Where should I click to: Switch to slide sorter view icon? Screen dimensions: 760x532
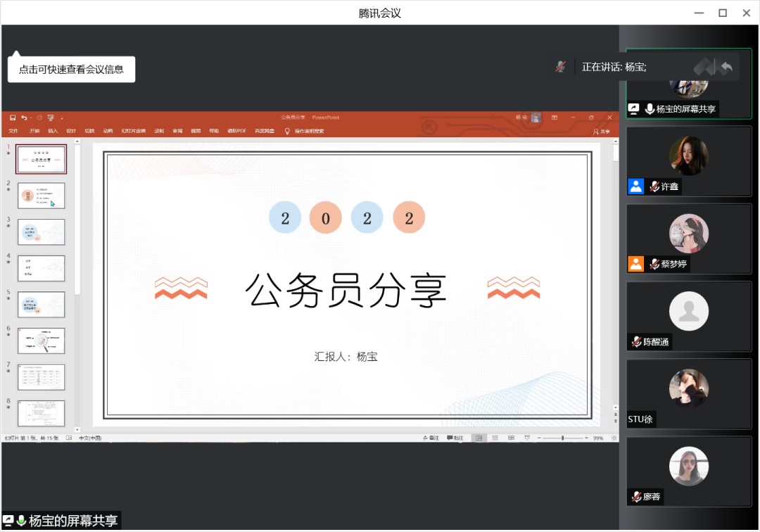point(495,438)
